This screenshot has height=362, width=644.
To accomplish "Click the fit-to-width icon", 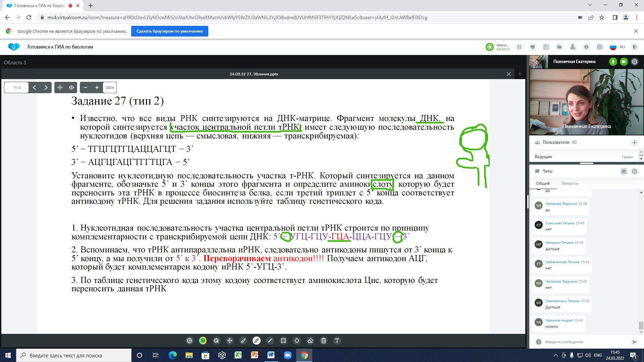I will (x=71, y=87).
